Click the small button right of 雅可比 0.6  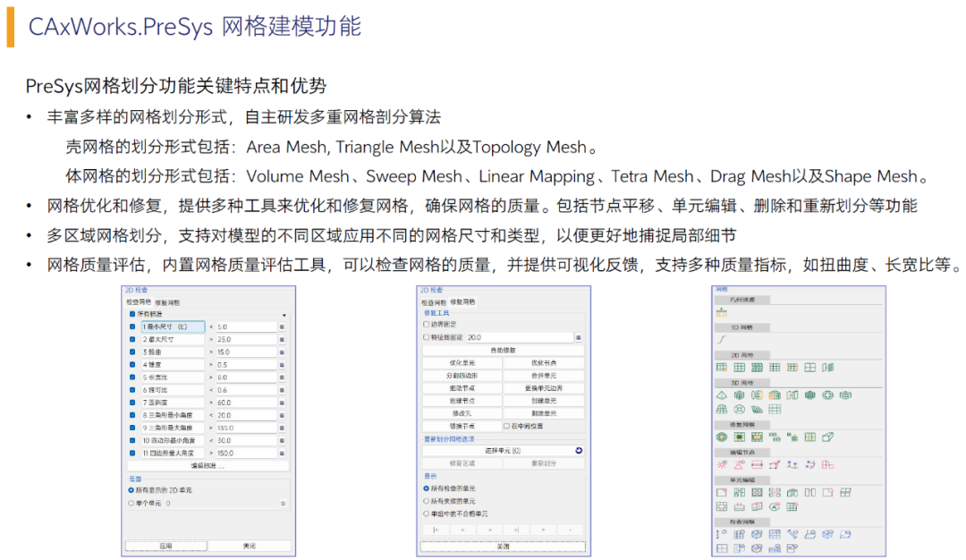pos(282,390)
